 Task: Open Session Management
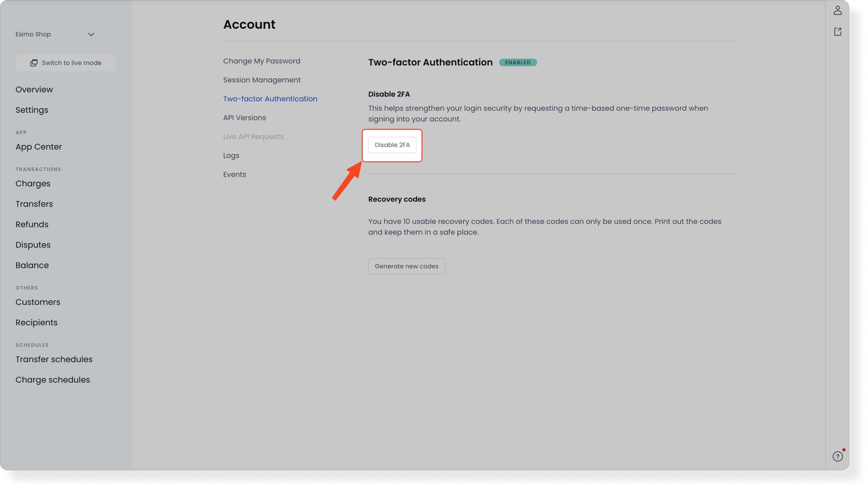tap(262, 80)
